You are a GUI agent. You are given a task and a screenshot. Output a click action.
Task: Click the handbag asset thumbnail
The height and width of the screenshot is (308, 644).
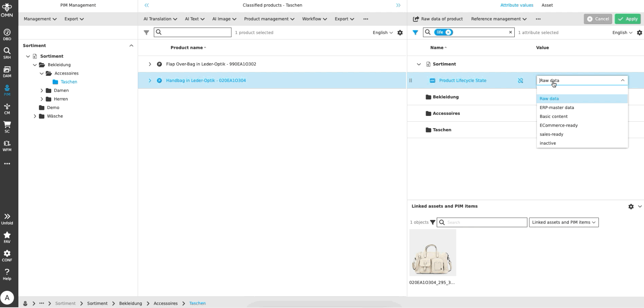pos(433,253)
